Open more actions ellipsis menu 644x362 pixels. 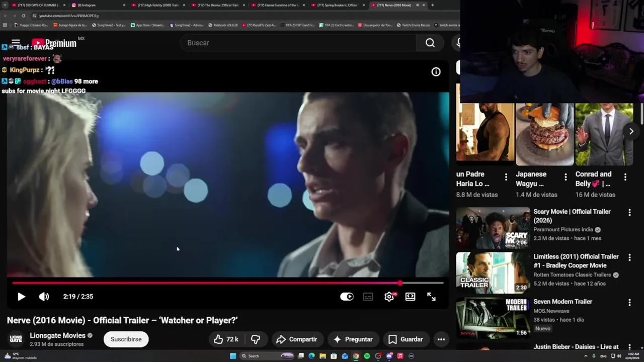coord(441,339)
